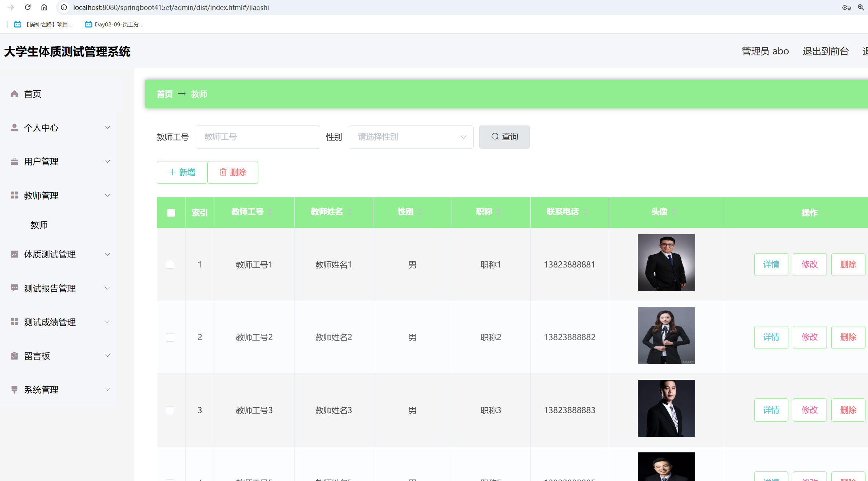The image size is (868, 481).
Task: Click the 新增 add button
Action: [x=182, y=172]
